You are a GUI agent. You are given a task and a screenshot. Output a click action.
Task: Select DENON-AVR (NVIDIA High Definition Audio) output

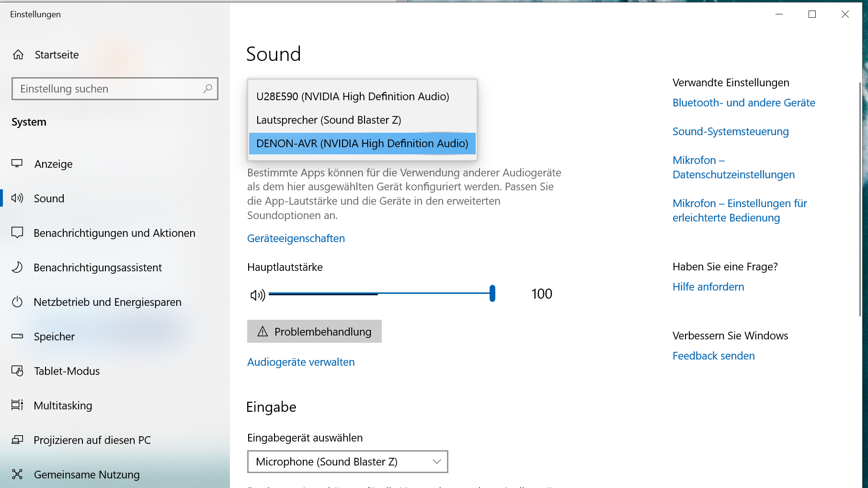point(362,143)
